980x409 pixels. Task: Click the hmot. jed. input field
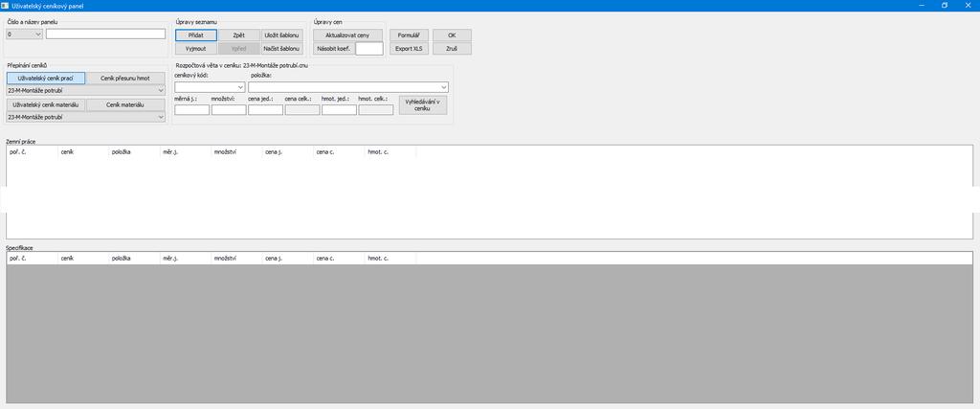[340, 110]
